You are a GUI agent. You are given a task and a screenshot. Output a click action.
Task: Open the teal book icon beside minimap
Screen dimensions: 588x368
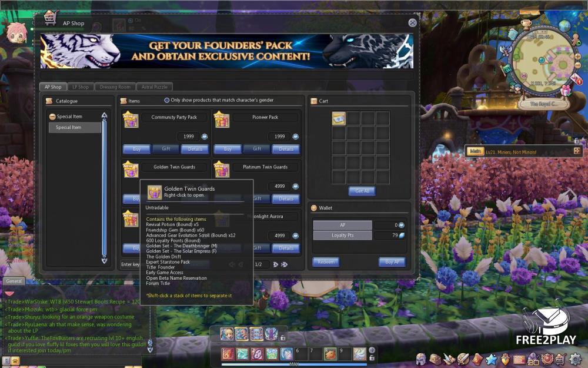513,34
